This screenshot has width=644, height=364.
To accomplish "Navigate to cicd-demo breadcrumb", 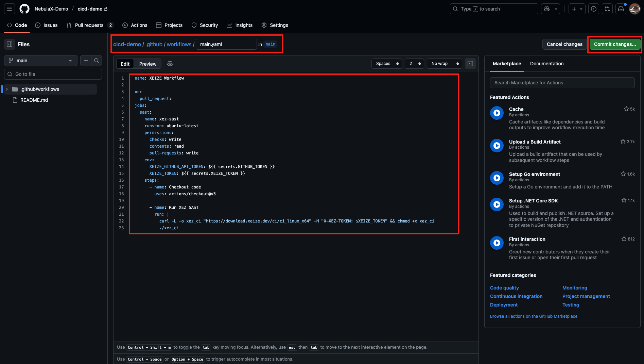I will pyautogui.click(x=127, y=44).
